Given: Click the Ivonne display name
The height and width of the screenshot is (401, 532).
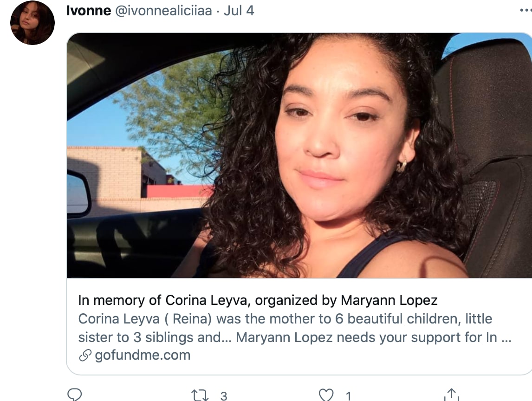Looking at the screenshot, I should coord(89,11).
